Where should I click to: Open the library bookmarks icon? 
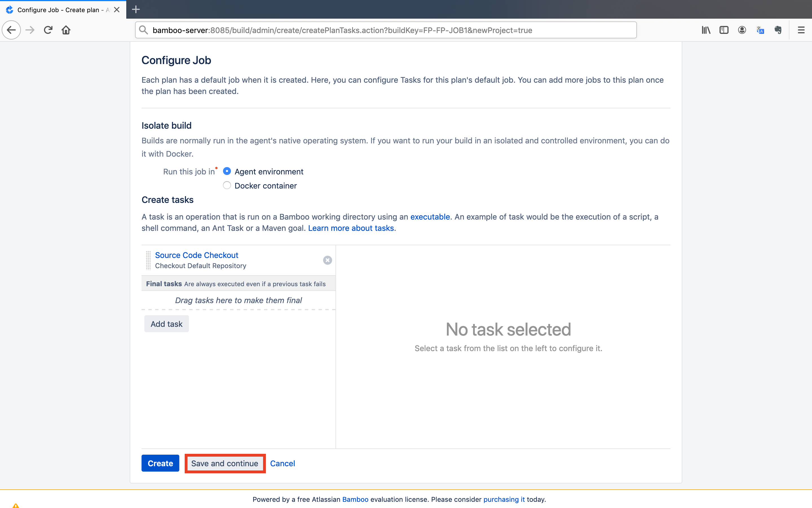(706, 30)
